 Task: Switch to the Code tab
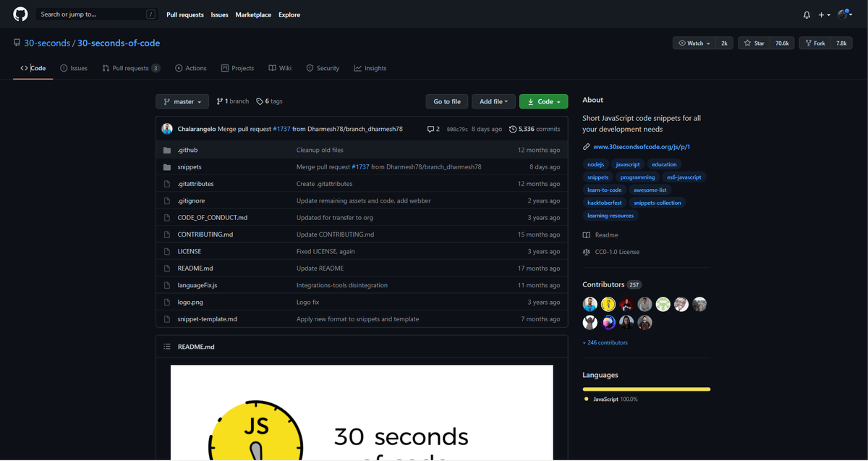tap(33, 68)
